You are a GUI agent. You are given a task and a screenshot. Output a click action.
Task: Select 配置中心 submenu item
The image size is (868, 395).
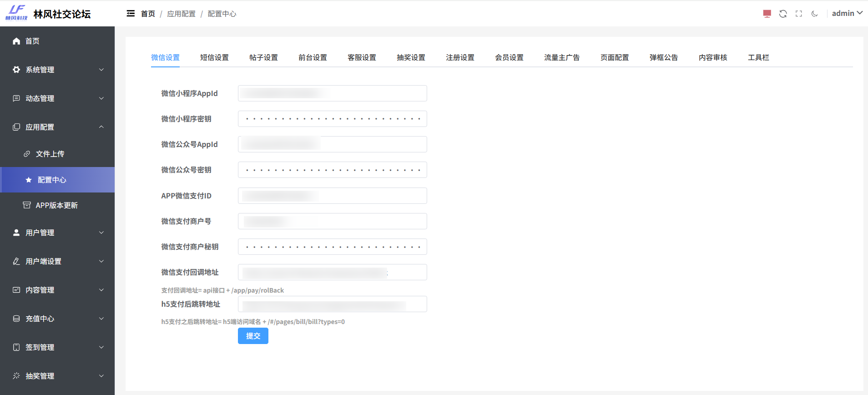(57, 180)
